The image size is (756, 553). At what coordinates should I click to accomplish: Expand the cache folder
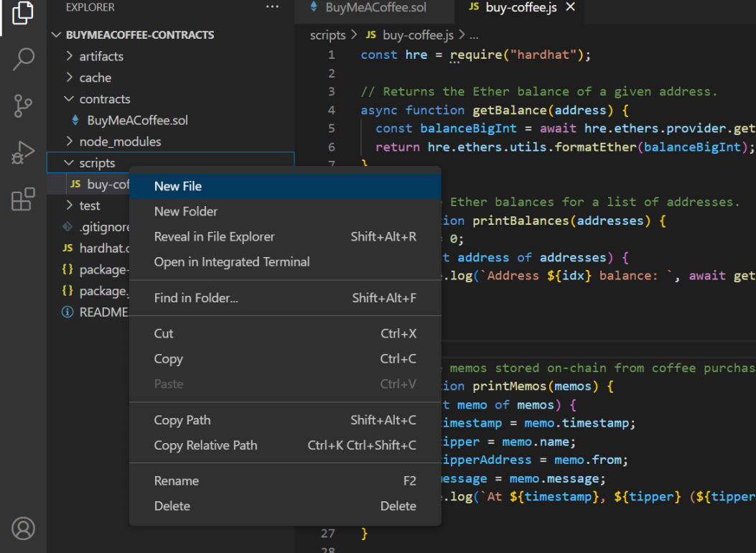coord(95,78)
